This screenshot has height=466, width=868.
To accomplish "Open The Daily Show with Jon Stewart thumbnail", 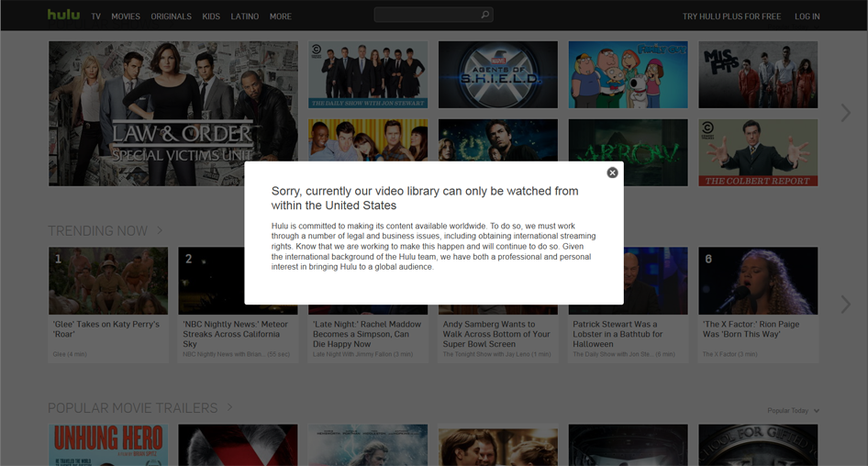I will click(x=368, y=74).
